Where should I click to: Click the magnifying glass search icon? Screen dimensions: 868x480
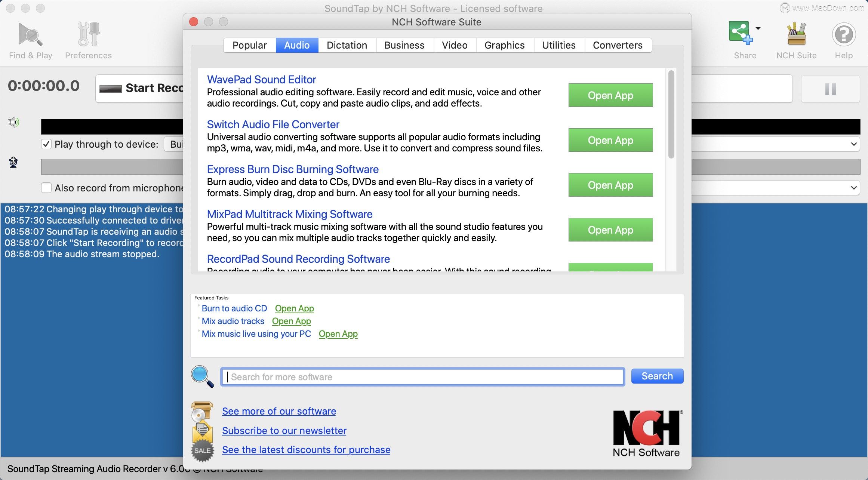pyautogui.click(x=202, y=376)
